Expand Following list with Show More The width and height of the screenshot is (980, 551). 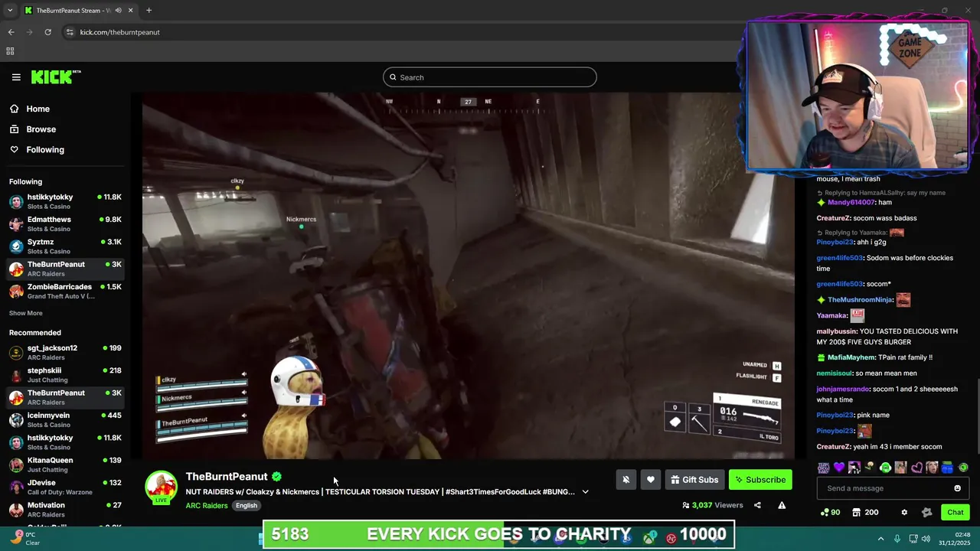pos(26,313)
